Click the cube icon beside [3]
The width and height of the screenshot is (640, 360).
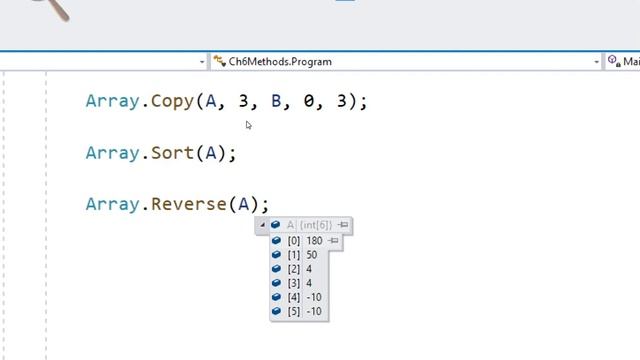click(x=276, y=283)
